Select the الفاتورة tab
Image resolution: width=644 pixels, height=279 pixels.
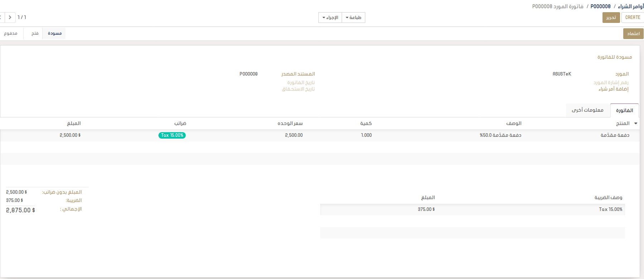pos(624,110)
